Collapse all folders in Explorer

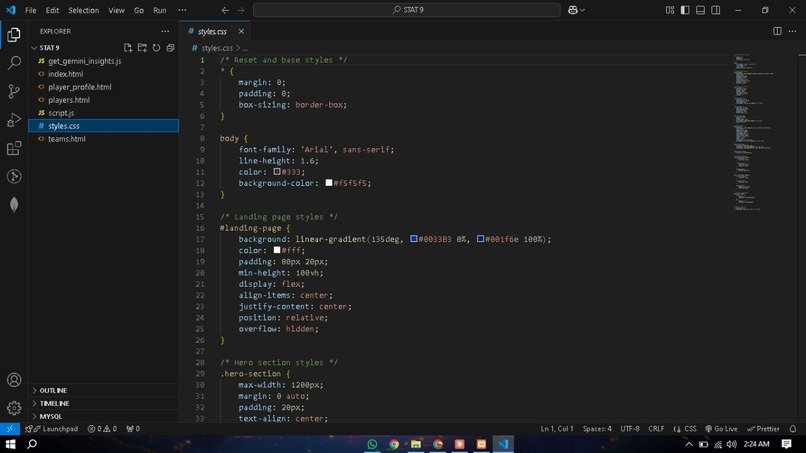[x=170, y=48]
